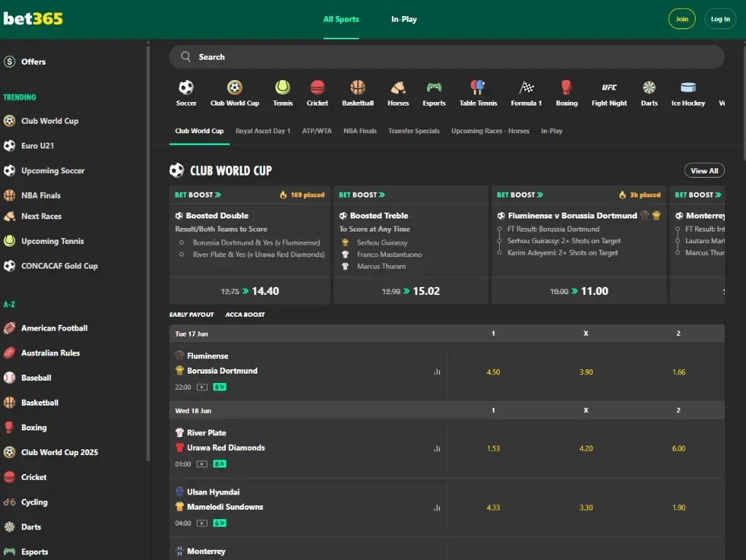This screenshot has height=560, width=746.
Task: Open Formula 1 checkered flag icon
Action: (526, 88)
